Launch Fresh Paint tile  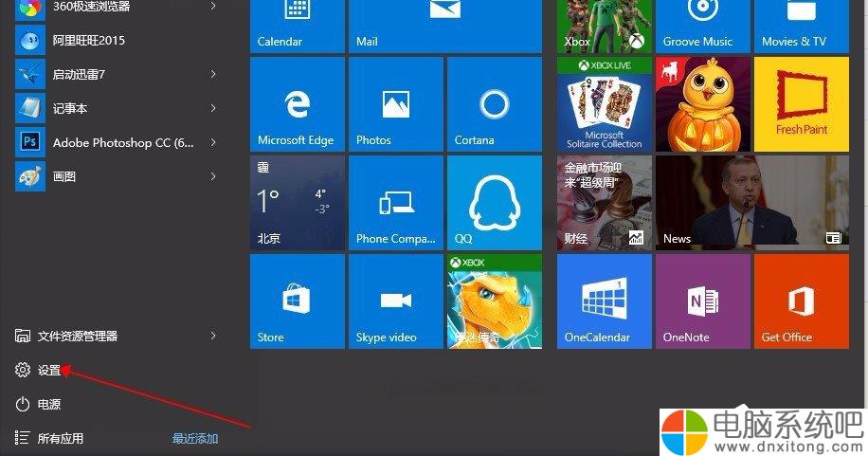click(801, 104)
